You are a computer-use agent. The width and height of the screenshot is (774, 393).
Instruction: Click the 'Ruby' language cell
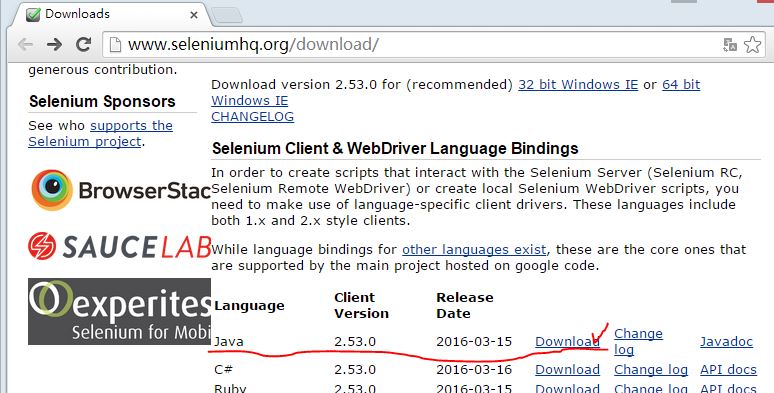coord(230,388)
